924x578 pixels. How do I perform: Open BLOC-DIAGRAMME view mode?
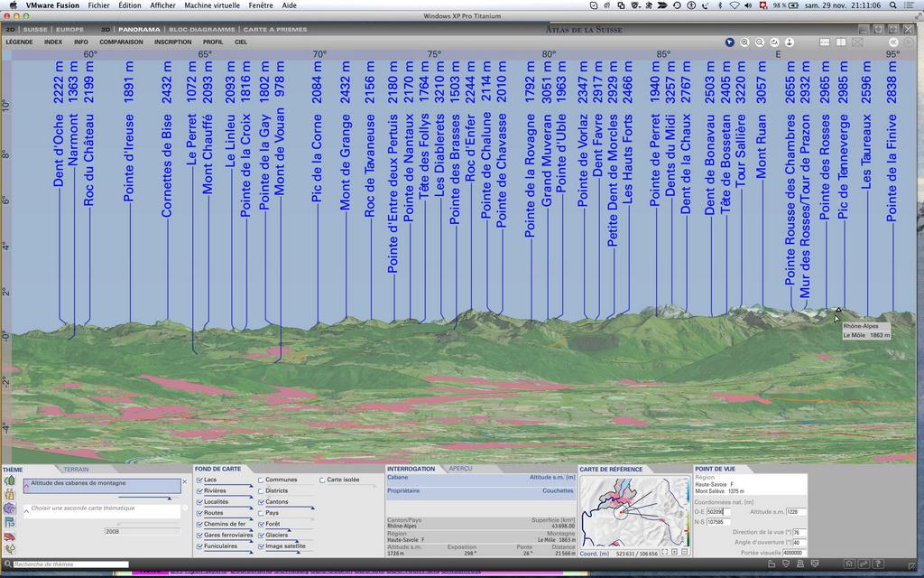click(202, 29)
